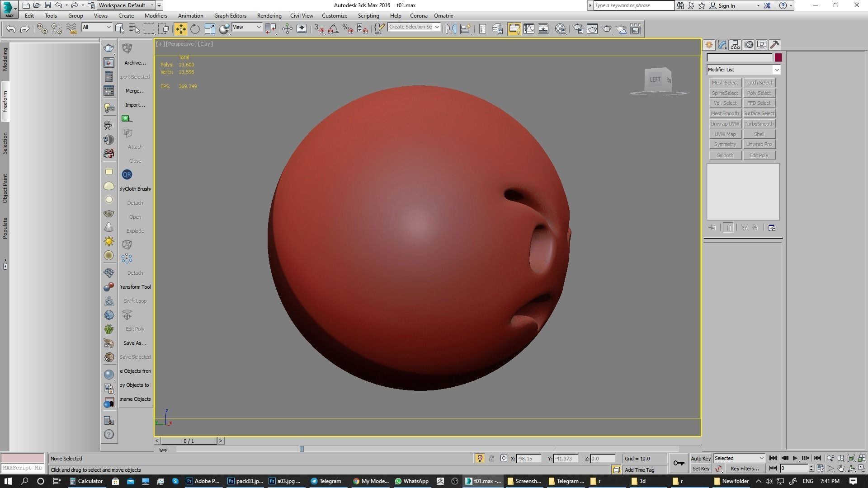Click the Render in Cloud teapot icon
Image resolution: width=868 pixels, height=488 pixels.
[x=622, y=29]
